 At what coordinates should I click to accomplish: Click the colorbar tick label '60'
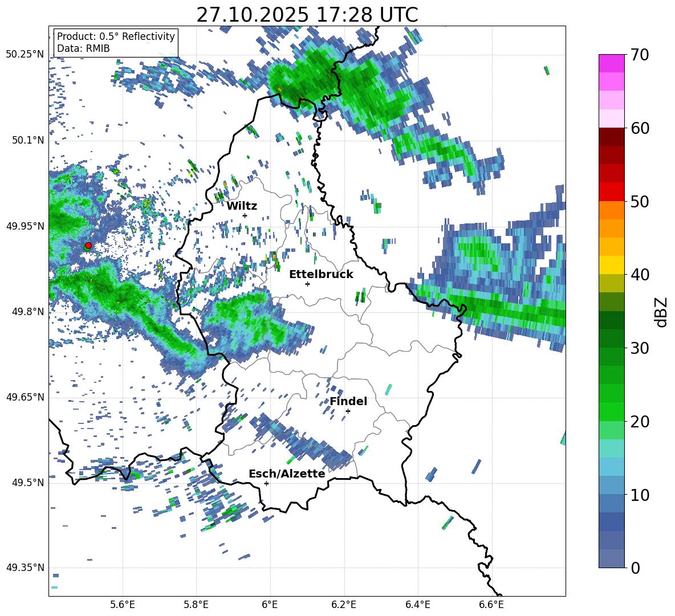(x=640, y=128)
